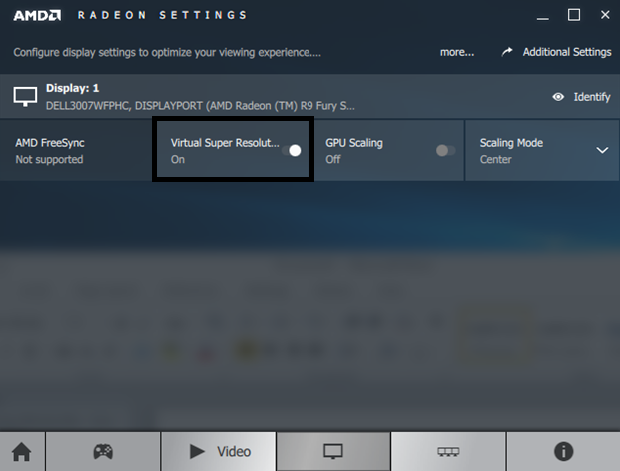Viewport: 620px width, 471px height.
Task: Click the Display 1 monitor icon
Action: coord(25,96)
